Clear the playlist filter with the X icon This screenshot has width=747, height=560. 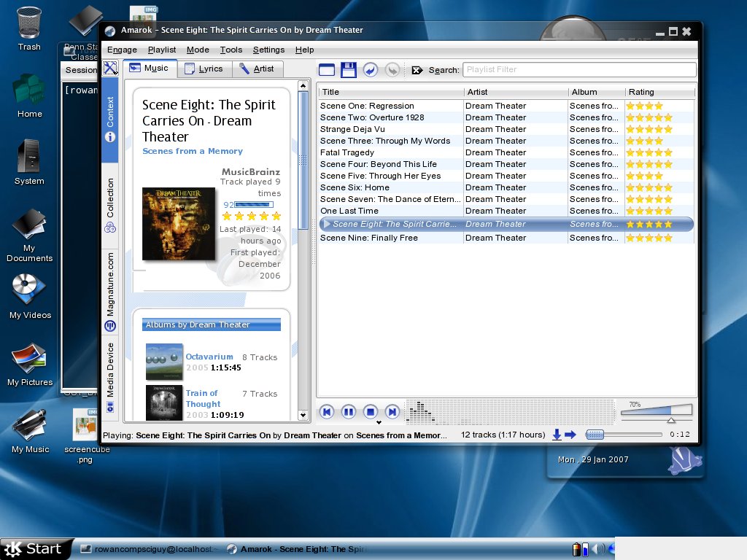tap(417, 70)
